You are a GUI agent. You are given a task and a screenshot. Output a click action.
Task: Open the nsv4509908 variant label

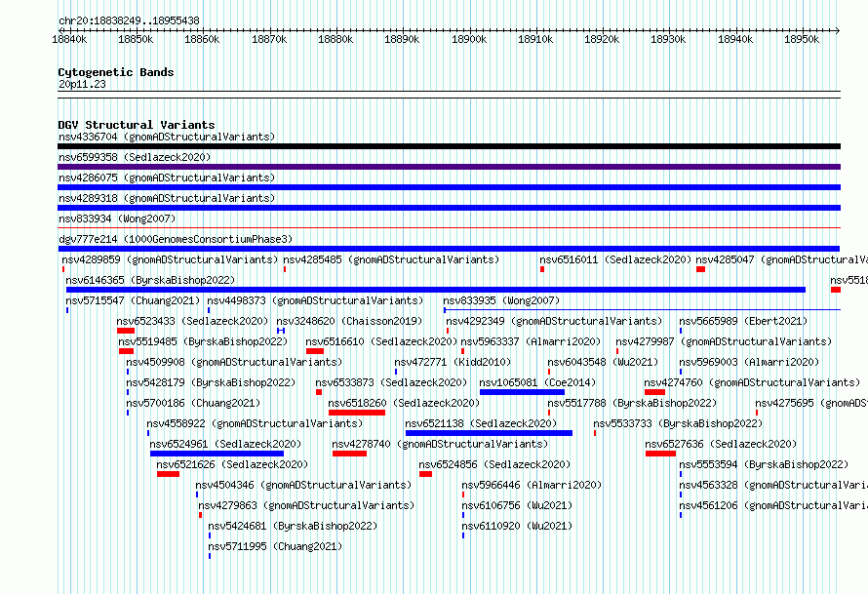[x=234, y=362]
